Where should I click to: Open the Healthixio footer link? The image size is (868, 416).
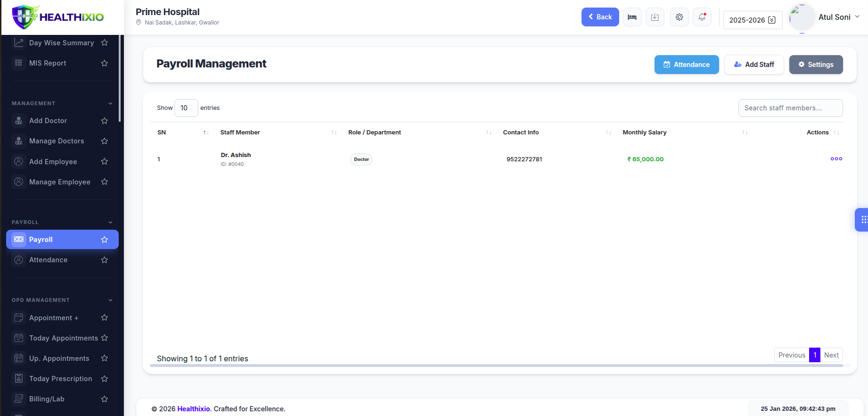coord(194,409)
